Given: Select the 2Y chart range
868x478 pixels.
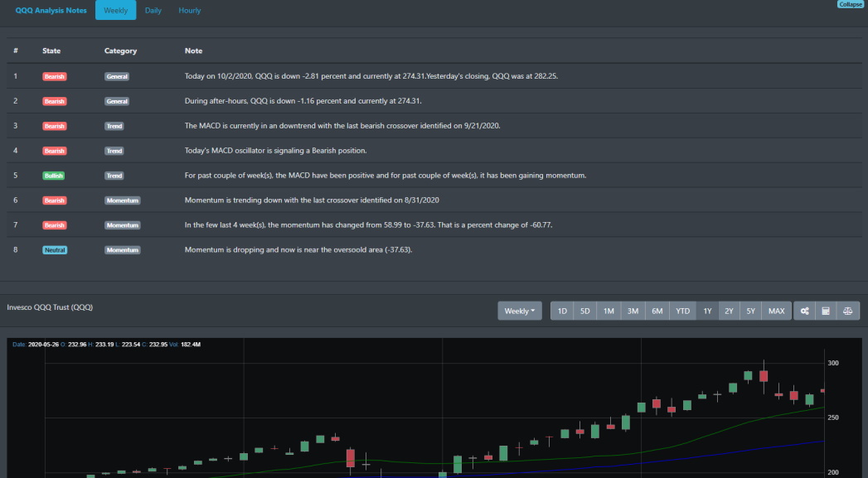Looking at the screenshot, I should pyautogui.click(x=729, y=311).
